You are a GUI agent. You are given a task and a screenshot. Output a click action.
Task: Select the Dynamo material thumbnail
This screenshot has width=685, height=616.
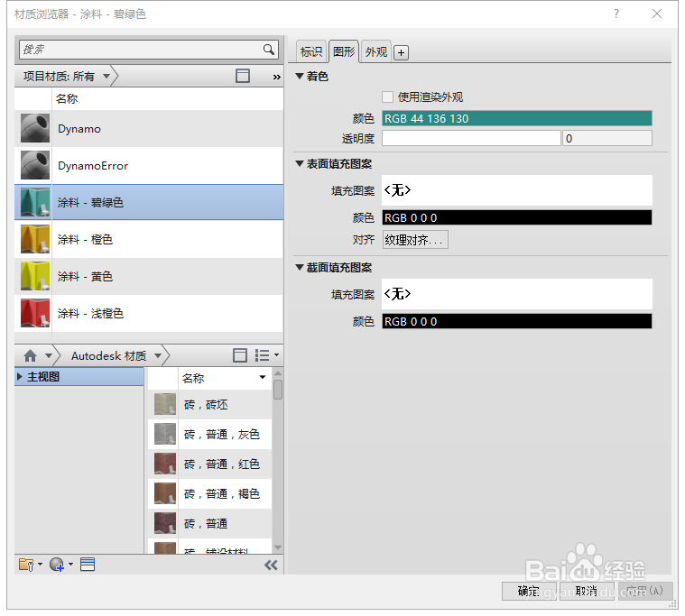[x=35, y=128]
